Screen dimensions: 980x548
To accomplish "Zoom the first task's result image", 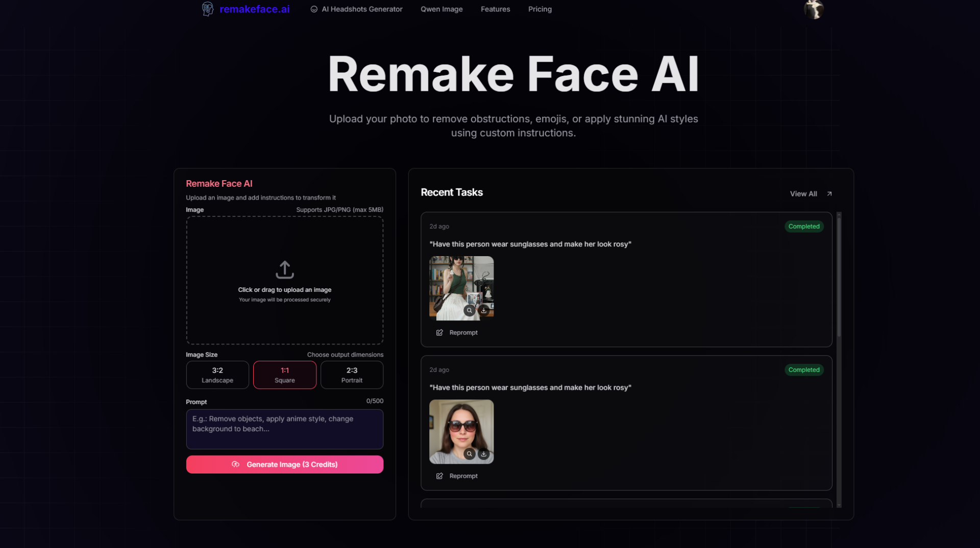I will pyautogui.click(x=469, y=310).
